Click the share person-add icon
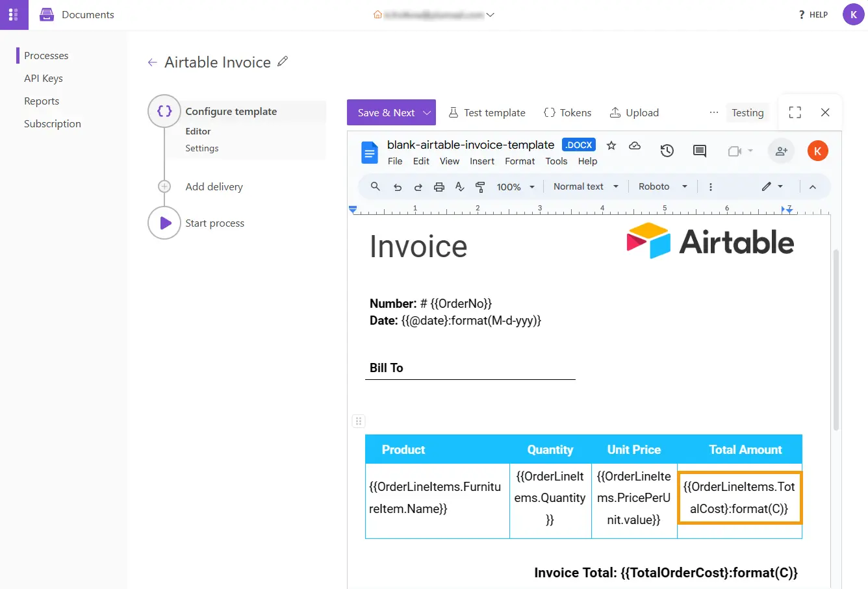This screenshot has height=589, width=868. 782,151
